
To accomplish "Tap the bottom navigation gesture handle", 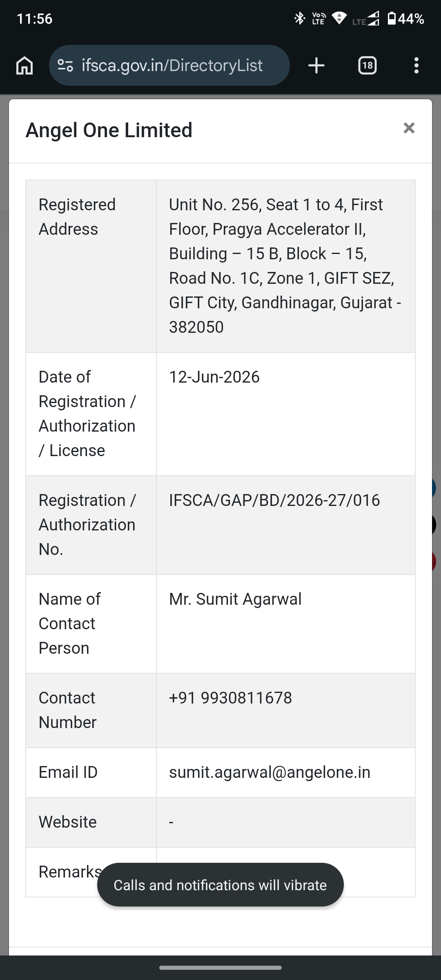I will click(220, 968).
